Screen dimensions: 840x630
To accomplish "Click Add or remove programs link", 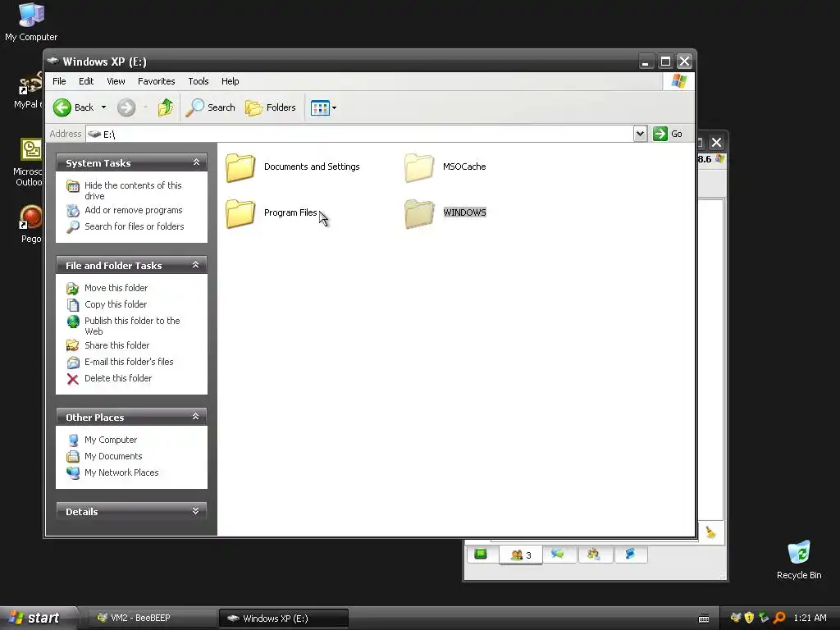I will (x=134, y=210).
